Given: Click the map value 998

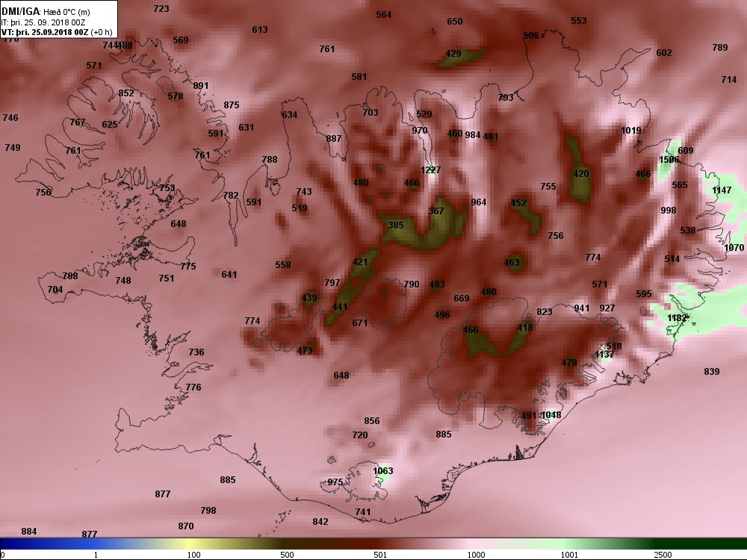Looking at the screenshot, I should pyautogui.click(x=668, y=210).
